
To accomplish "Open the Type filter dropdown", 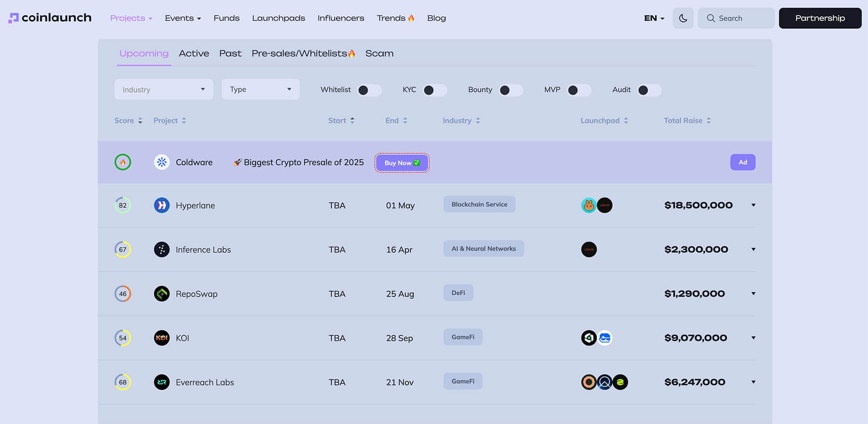I will click(260, 89).
